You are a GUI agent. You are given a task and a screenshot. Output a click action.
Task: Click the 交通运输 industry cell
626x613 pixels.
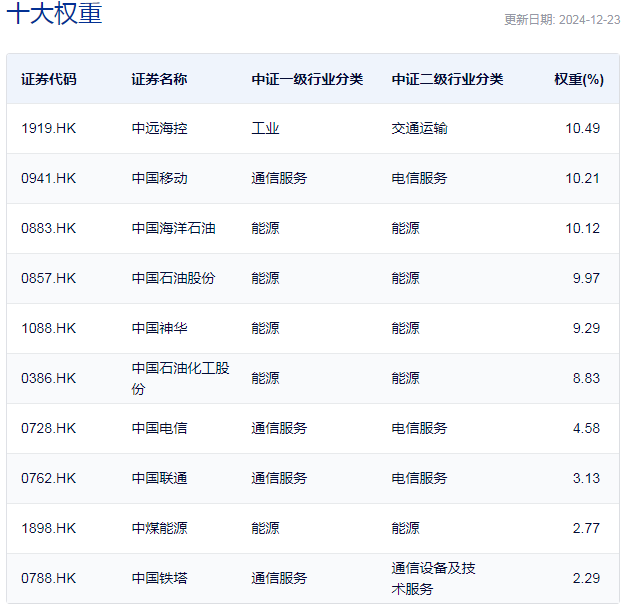419,128
